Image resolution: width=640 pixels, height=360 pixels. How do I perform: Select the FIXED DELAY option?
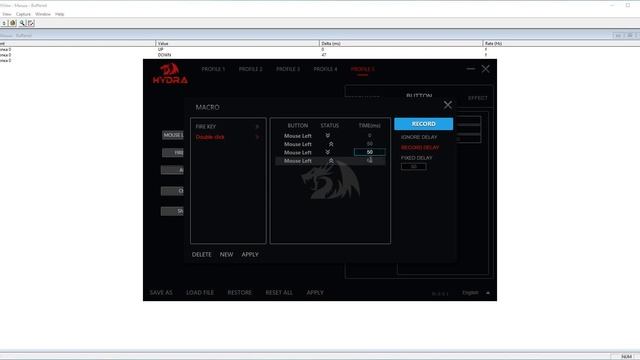point(416,158)
